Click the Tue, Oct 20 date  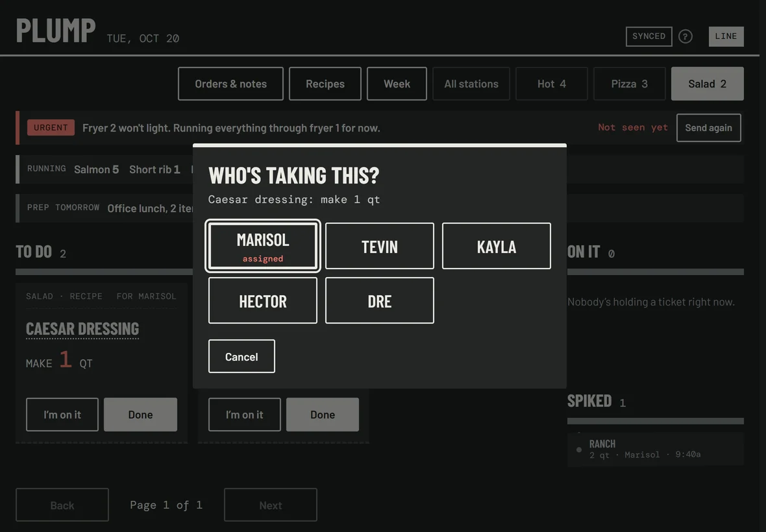[x=143, y=38]
